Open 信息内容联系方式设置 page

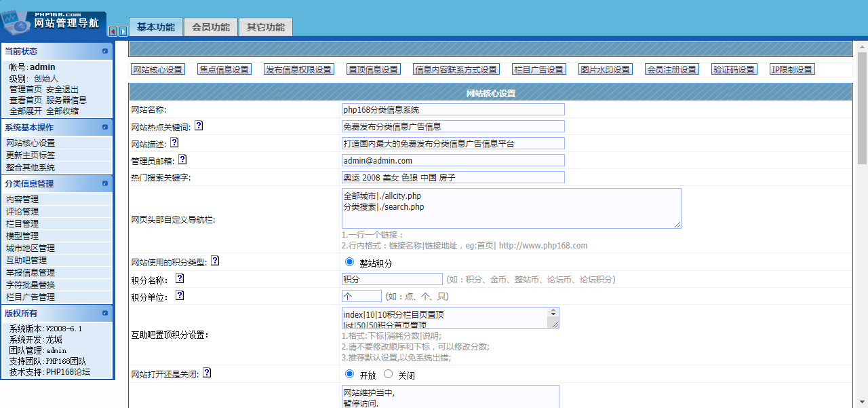(x=456, y=69)
